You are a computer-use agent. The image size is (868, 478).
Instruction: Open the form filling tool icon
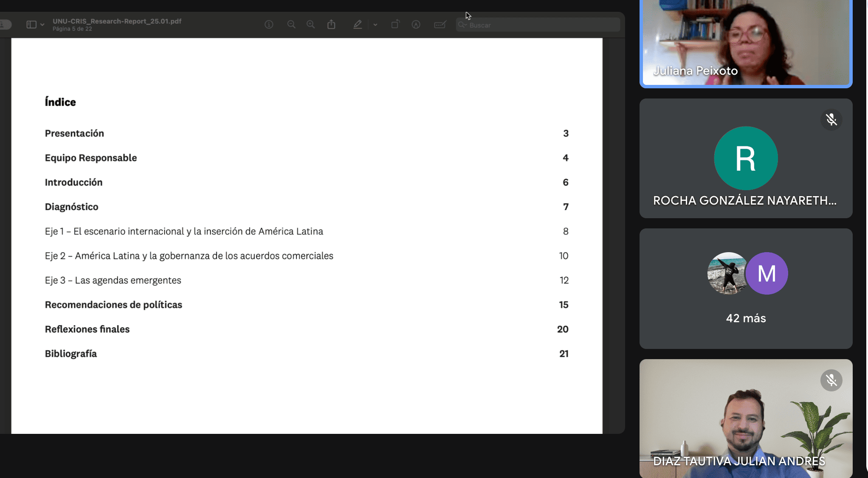[x=440, y=25]
